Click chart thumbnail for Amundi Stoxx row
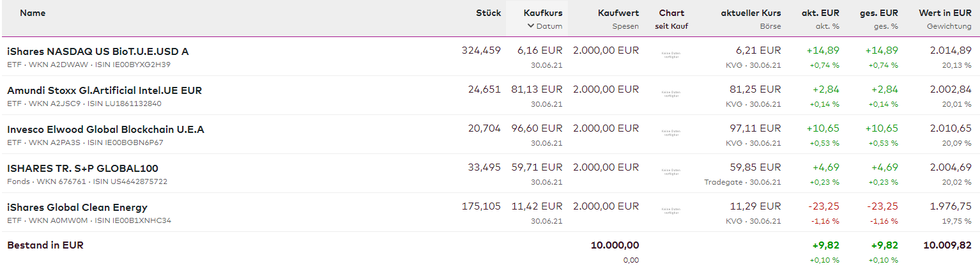 tap(671, 95)
